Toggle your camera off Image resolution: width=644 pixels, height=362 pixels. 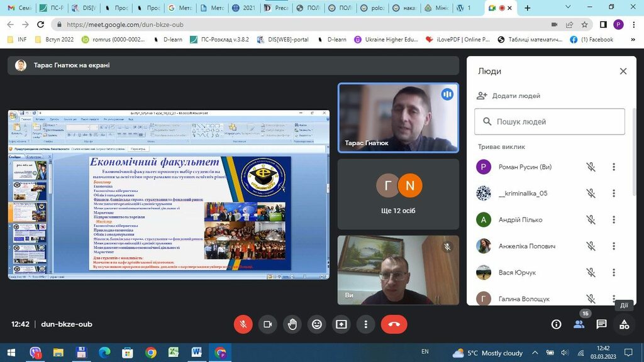point(267,324)
